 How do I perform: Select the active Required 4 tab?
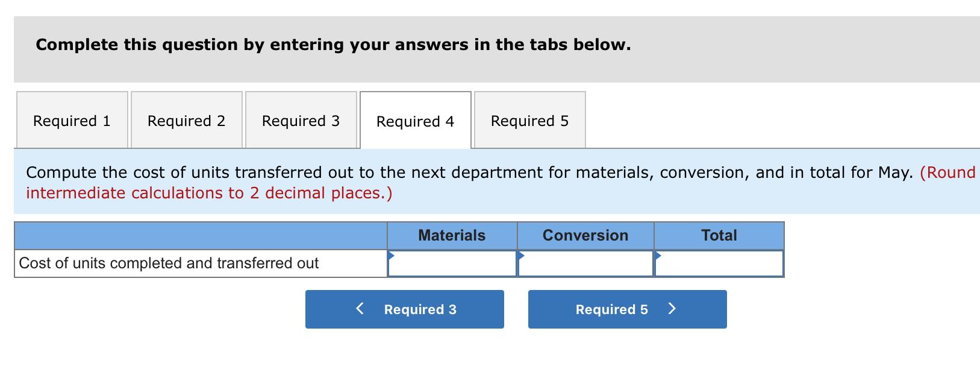(414, 122)
